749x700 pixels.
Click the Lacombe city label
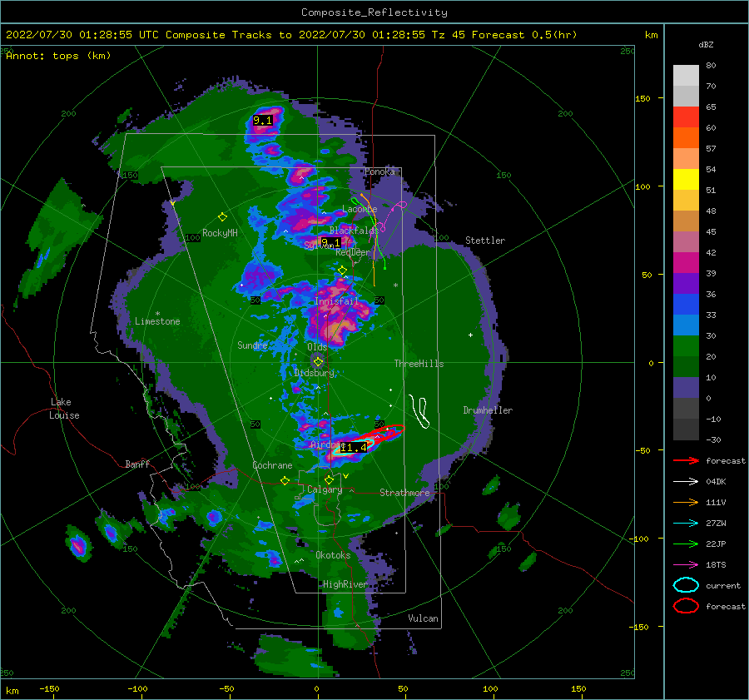pyautogui.click(x=360, y=209)
